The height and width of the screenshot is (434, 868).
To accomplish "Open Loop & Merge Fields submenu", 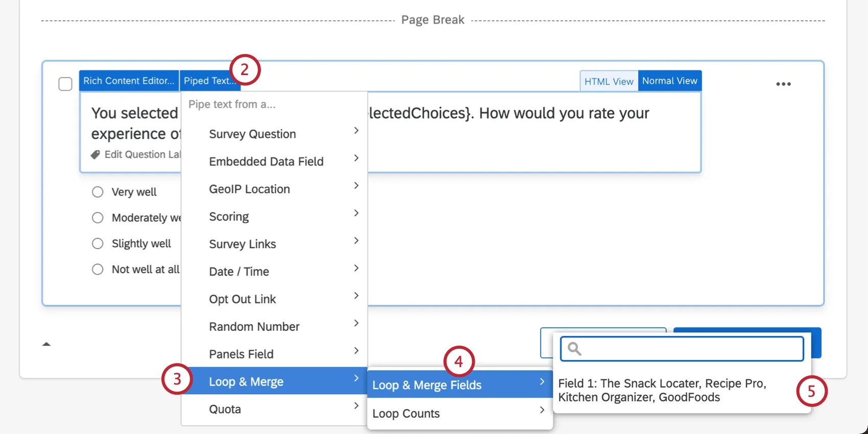I will tap(427, 384).
